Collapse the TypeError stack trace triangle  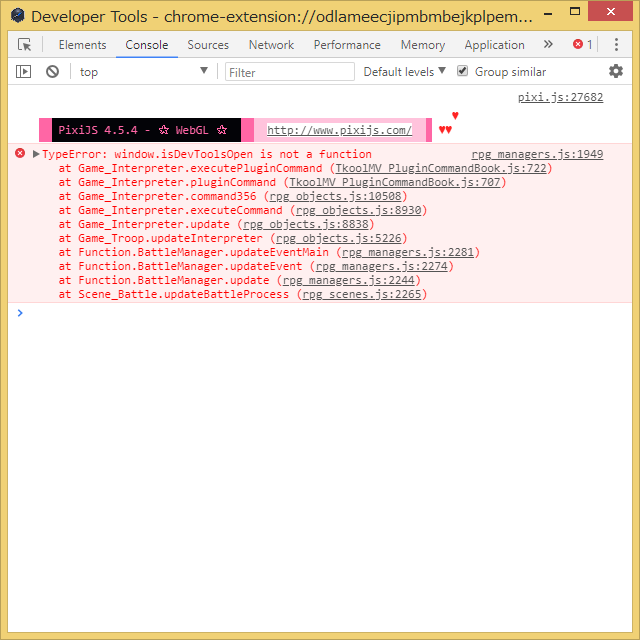36,154
